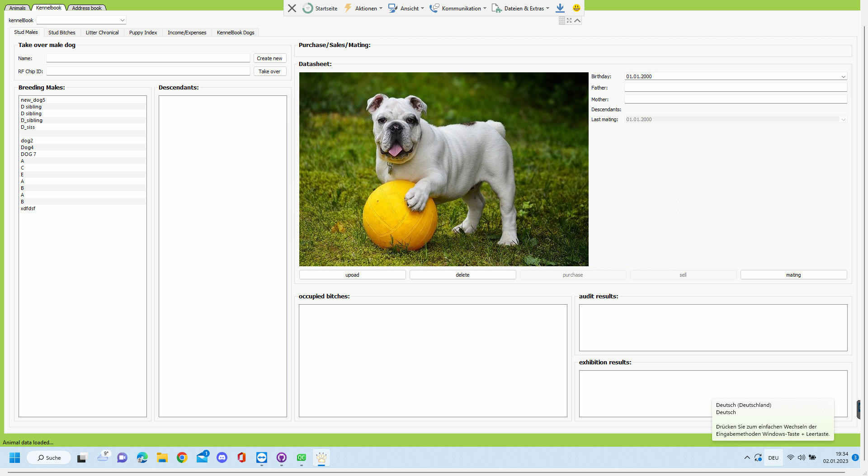Viewport: 868px width, 476px height.
Task: Open the Suche taskbar search box
Action: pos(49,457)
